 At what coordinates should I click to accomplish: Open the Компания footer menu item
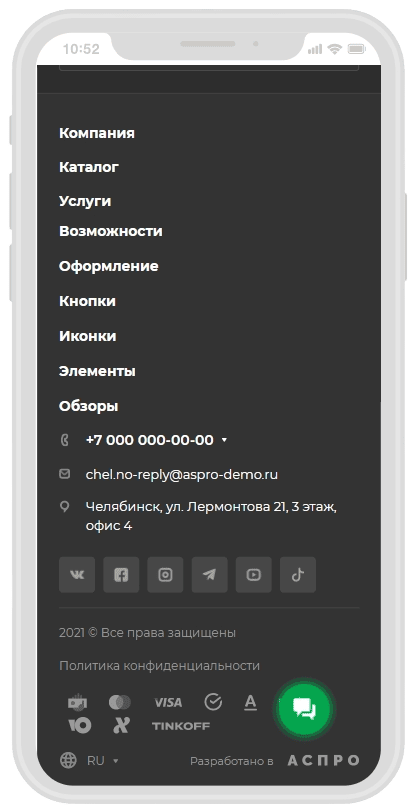pyautogui.click(x=97, y=133)
